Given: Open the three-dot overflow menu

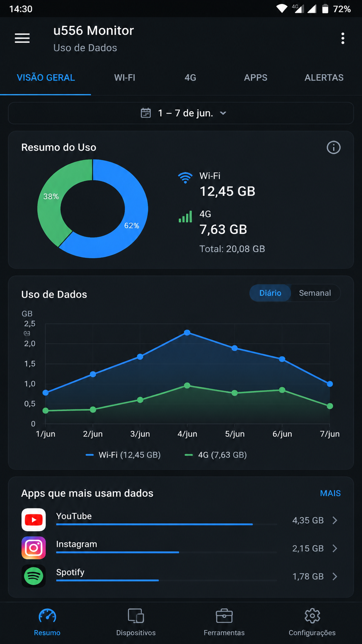Looking at the screenshot, I should (343, 38).
